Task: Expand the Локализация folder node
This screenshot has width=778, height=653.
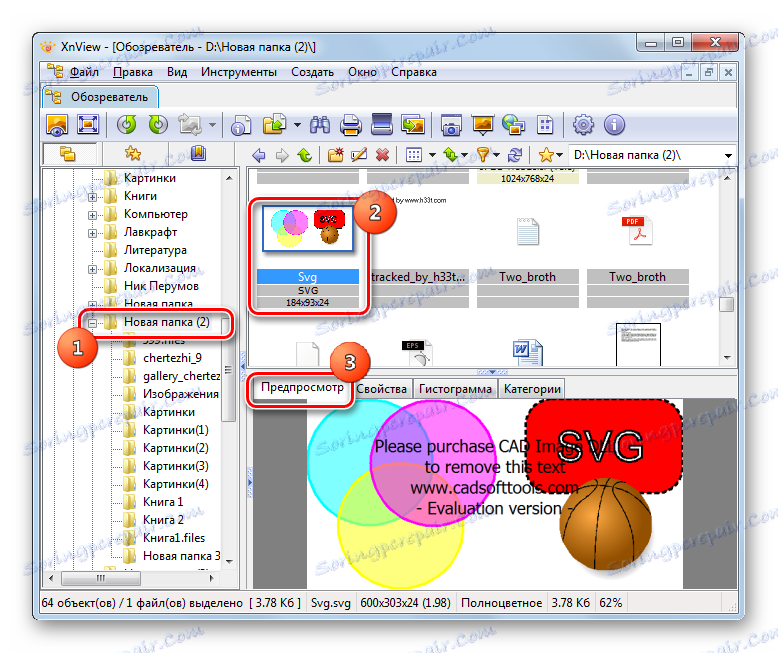Action: (x=92, y=269)
